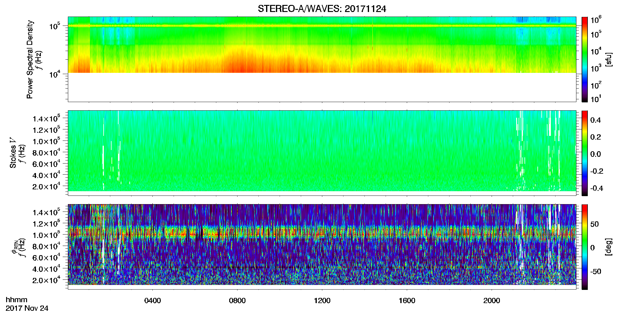This screenshot has height=332, width=644.
Task: Click the Stokes V colorbar
Action: coord(585,153)
